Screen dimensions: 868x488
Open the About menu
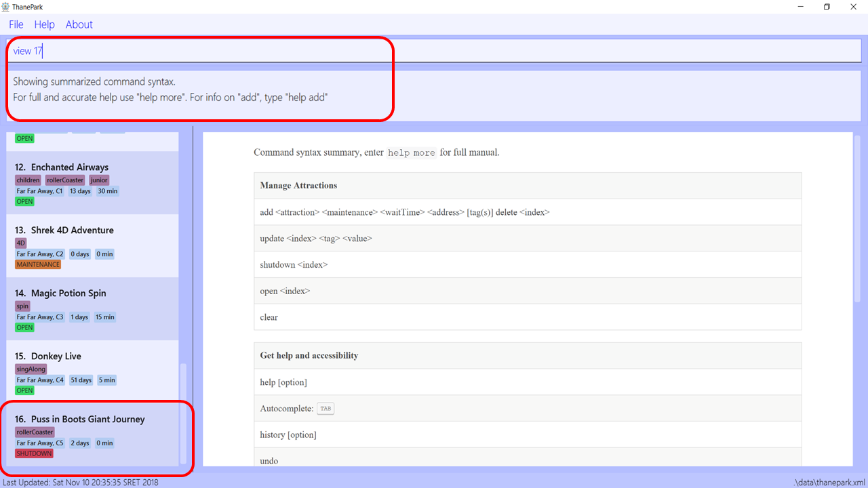[x=79, y=24]
